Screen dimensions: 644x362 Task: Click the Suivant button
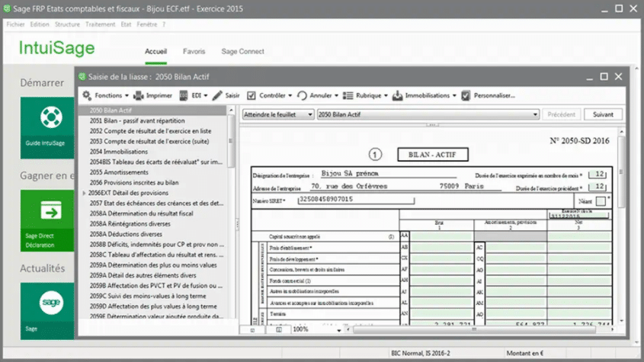tap(603, 114)
